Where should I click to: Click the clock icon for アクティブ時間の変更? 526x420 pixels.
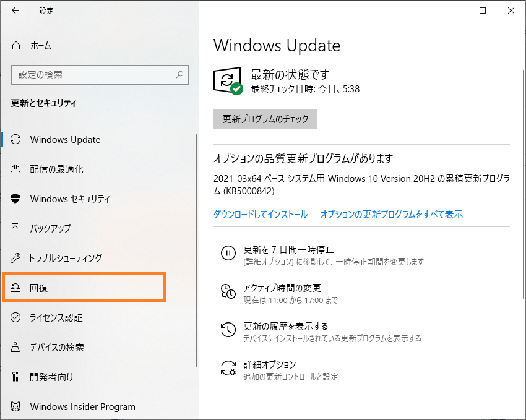click(228, 291)
